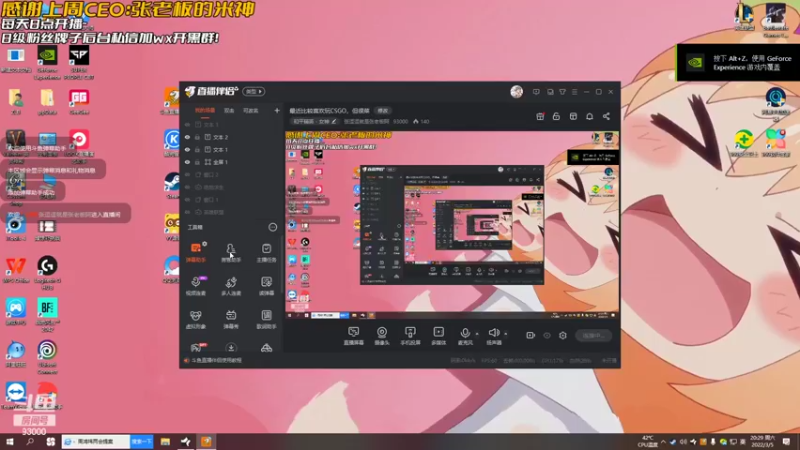Add 手机投屏 phone screen-cast source
Screen dimensions: 800x450
coord(410,336)
